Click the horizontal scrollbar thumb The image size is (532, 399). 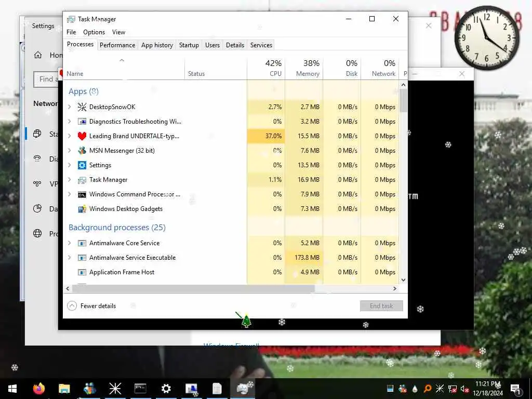pyautogui.click(x=193, y=289)
